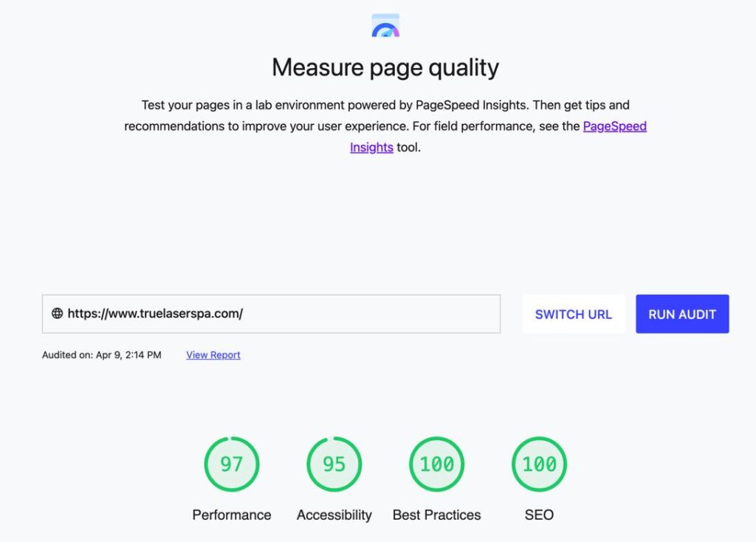The image size is (756, 542).
Task: Click the SWITCH URL button
Action: click(x=573, y=314)
